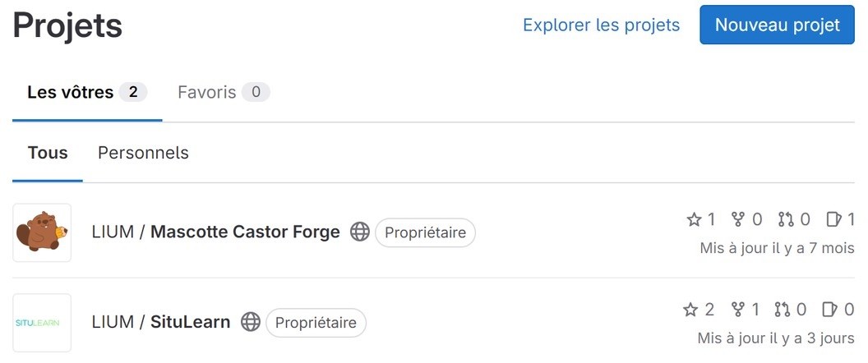Click the forks icon for Mascotte Castor Forge
The image size is (868, 363).
pyautogui.click(x=738, y=219)
